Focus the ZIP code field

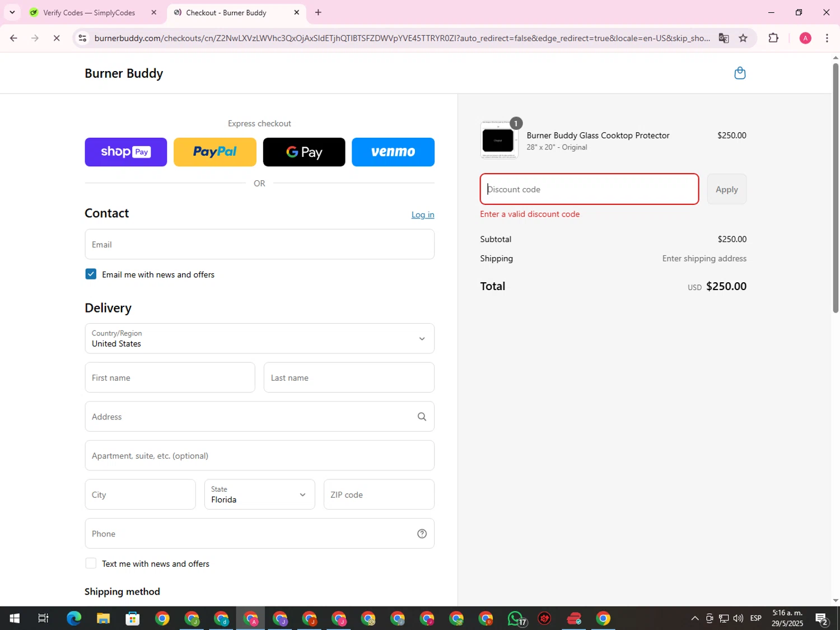click(x=379, y=494)
